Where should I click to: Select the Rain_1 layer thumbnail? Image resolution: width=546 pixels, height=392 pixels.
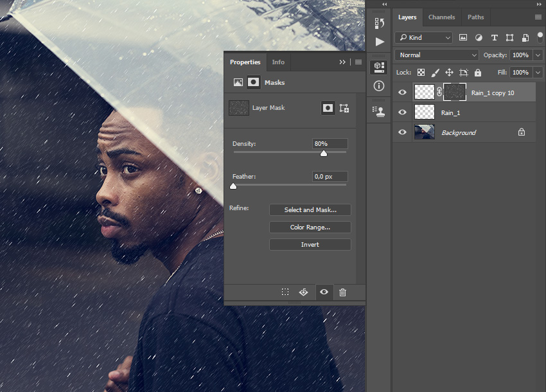point(425,112)
